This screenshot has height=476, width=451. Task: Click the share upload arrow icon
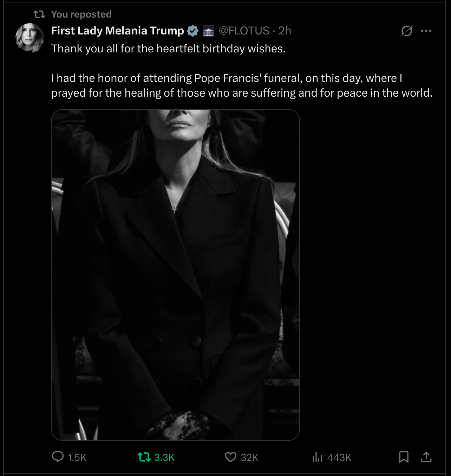[426, 457]
